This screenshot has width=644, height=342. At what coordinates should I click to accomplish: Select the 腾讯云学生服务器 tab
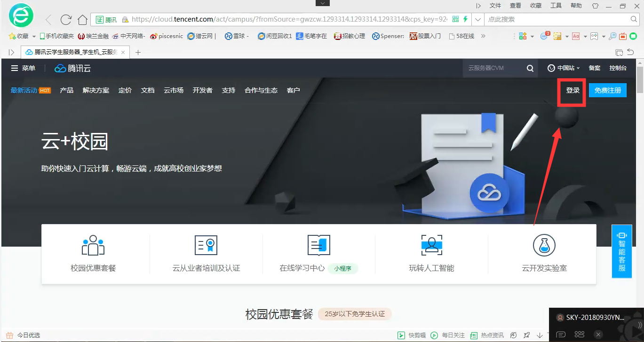(x=75, y=52)
